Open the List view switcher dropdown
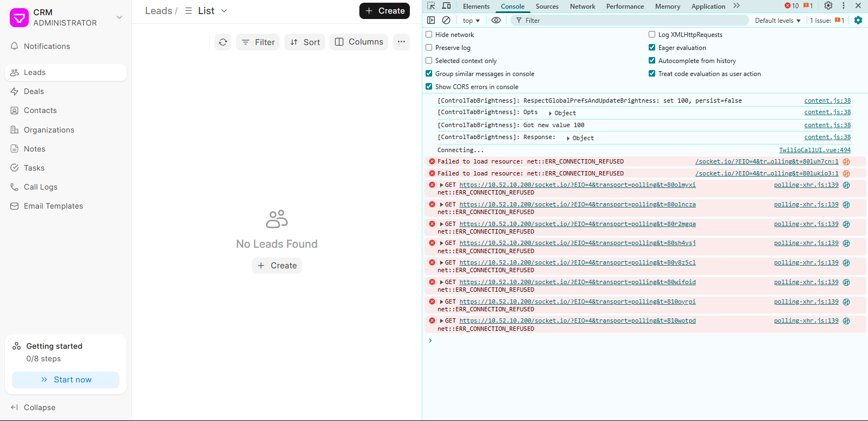The height and width of the screenshot is (421, 868). pyautogui.click(x=206, y=11)
